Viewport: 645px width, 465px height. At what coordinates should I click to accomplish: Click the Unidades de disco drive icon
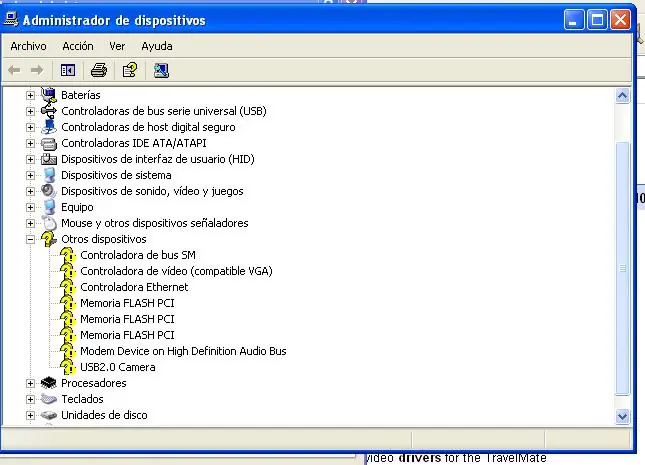point(49,415)
